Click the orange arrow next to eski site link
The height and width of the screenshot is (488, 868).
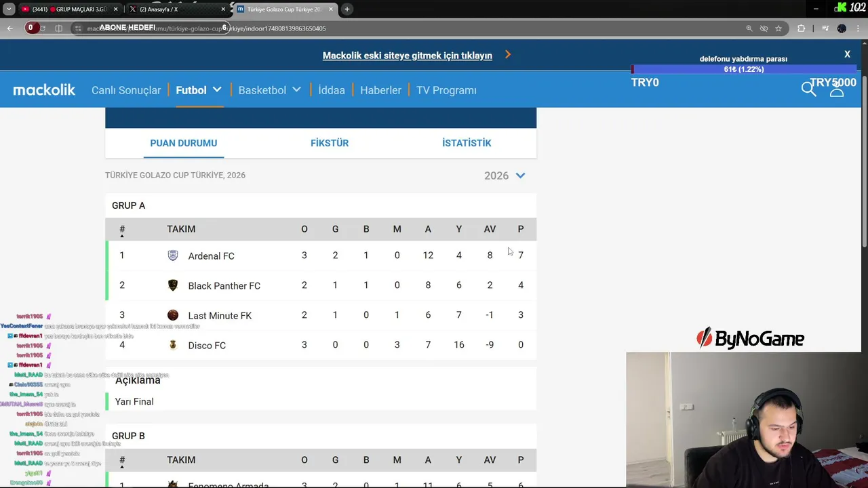(x=508, y=55)
